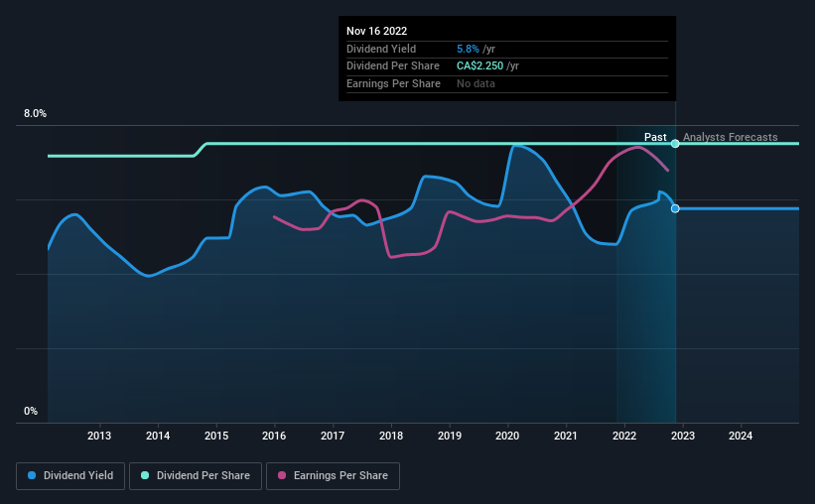This screenshot has width=815, height=504.
Task: Click the CA$2.250 dividend value in the tooltip
Action: click(479, 66)
